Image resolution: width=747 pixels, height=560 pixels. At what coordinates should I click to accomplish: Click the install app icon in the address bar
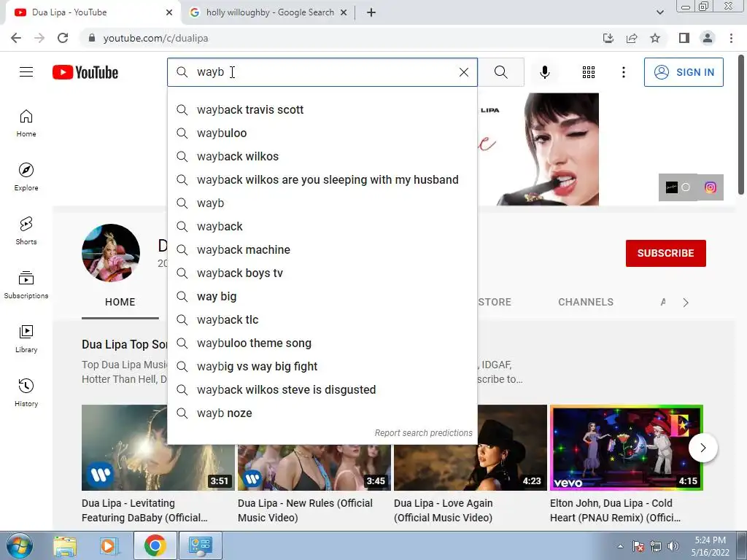[608, 38]
